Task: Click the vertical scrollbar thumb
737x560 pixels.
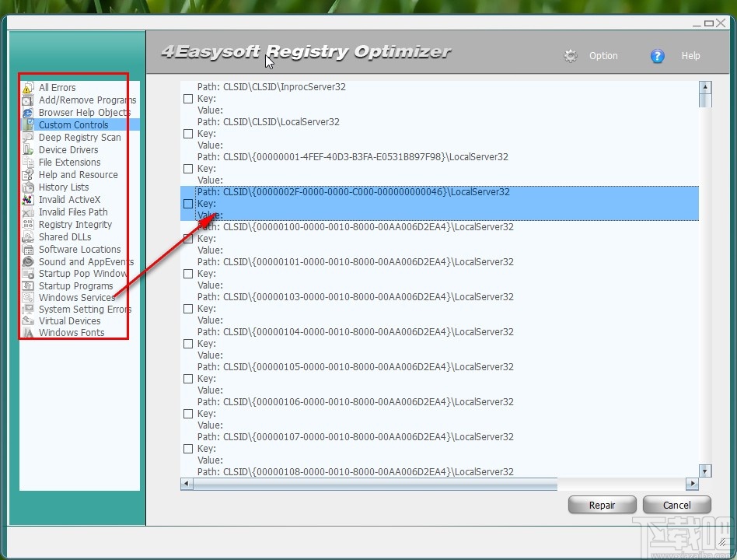Action: 705,100
